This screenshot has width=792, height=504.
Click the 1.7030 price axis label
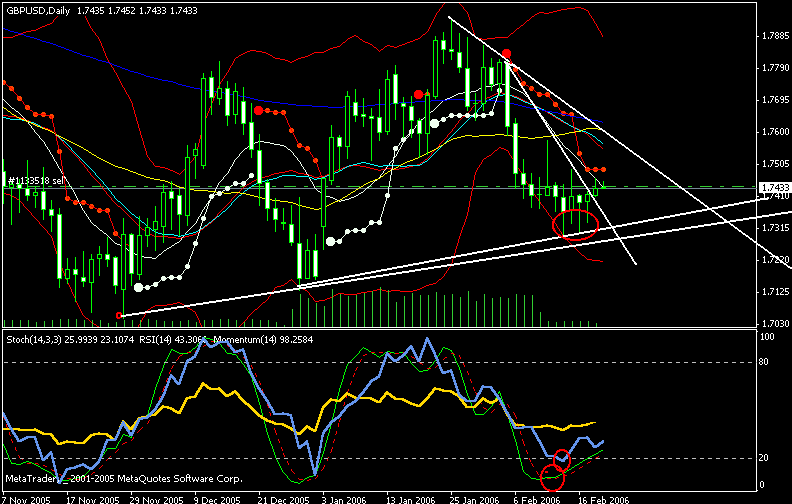click(x=775, y=324)
